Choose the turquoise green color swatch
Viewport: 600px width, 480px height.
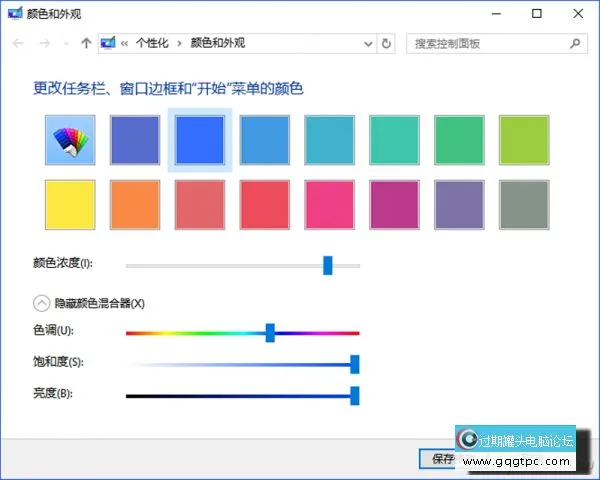395,140
